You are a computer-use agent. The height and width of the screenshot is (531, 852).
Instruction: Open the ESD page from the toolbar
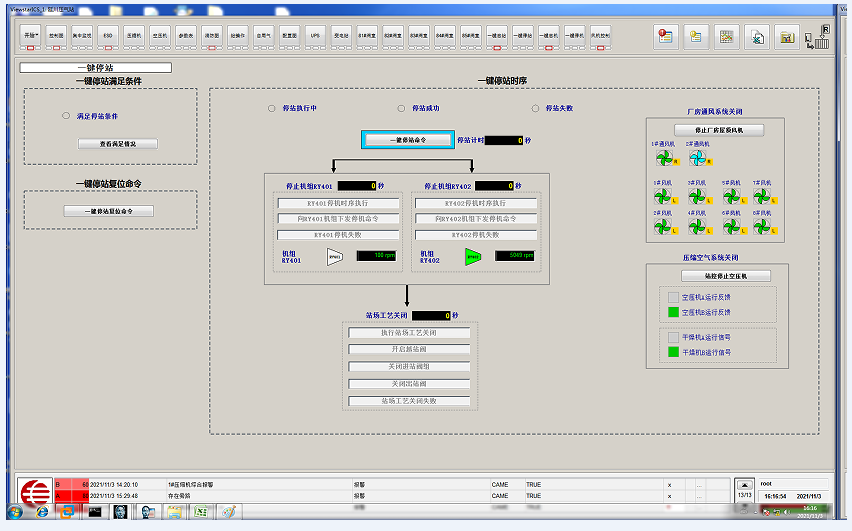click(x=108, y=35)
